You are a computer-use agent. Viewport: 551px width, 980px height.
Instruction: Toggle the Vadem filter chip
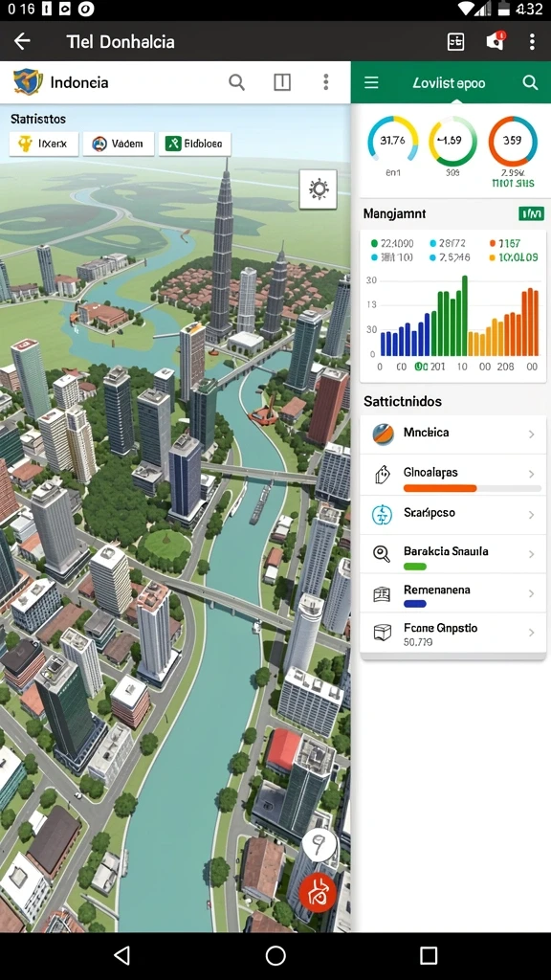coord(119,144)
